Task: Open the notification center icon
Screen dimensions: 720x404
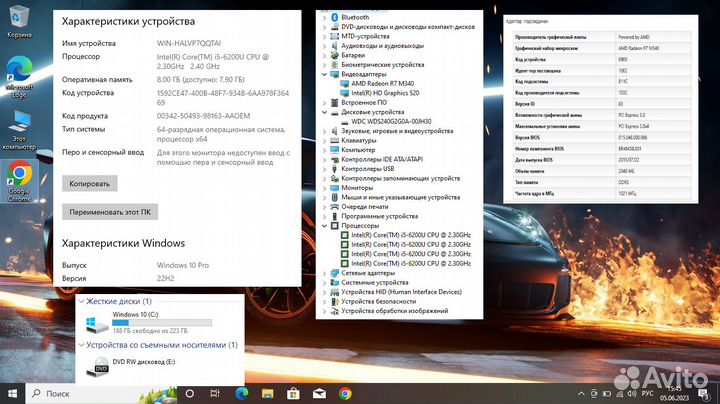Action: (x=703, y=394)
